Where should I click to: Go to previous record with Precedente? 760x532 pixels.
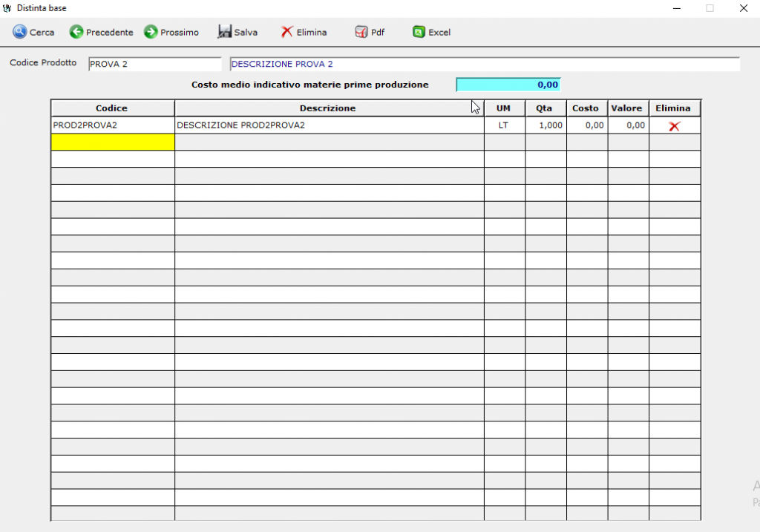tap(76, 33)
